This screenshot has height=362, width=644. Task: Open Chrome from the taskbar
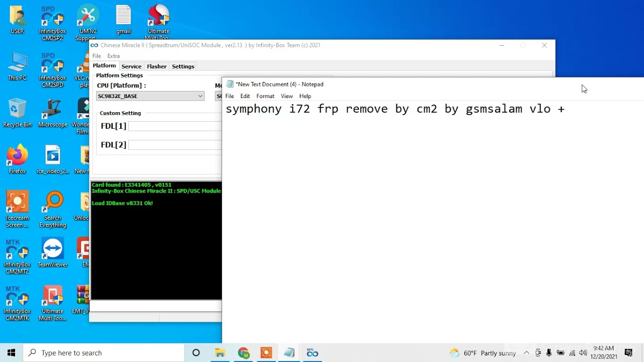coord(244,352)
